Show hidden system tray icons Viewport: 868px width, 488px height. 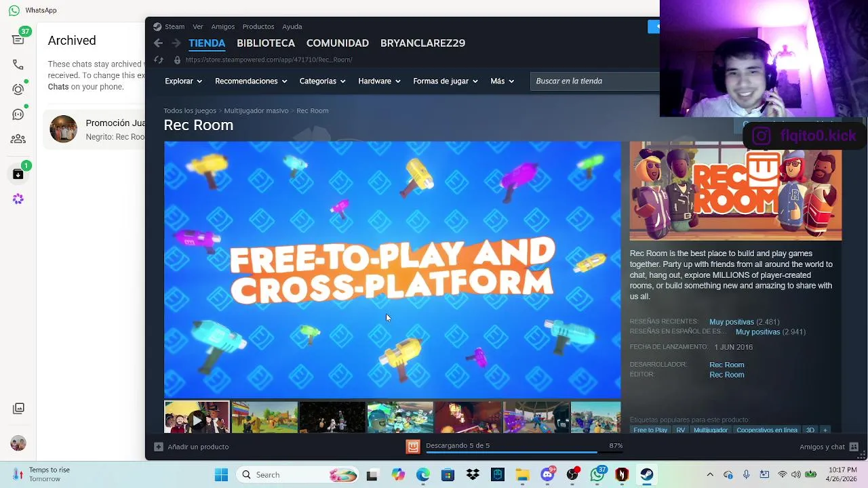click(710, 474)
